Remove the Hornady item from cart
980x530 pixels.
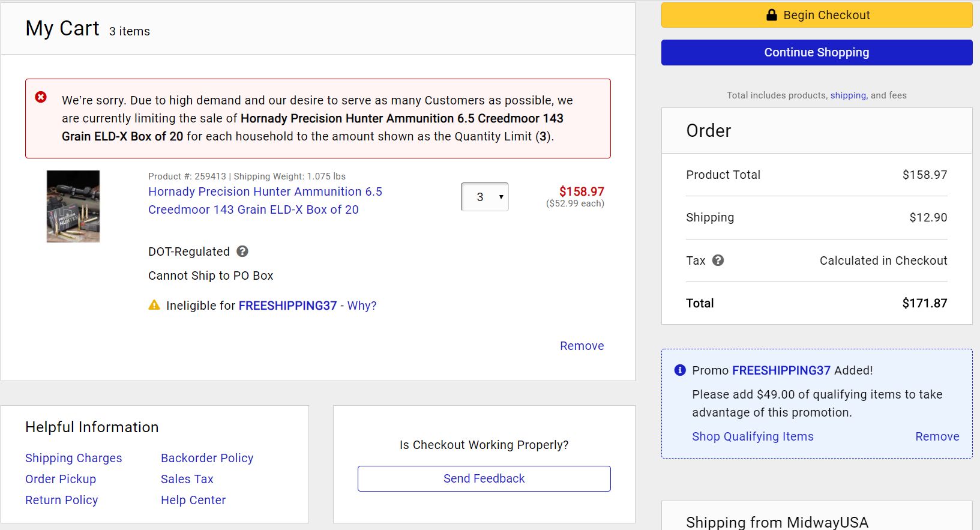[582, 346]
